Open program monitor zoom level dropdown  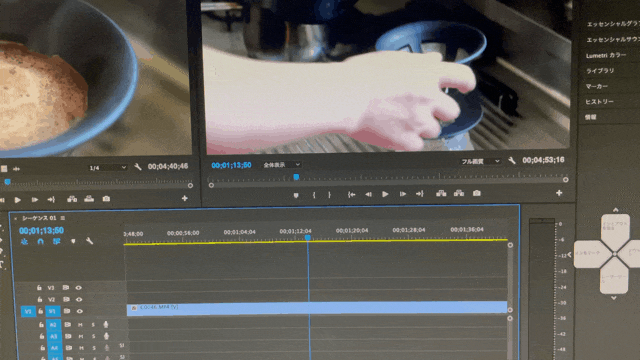click(x=282, y=165)
